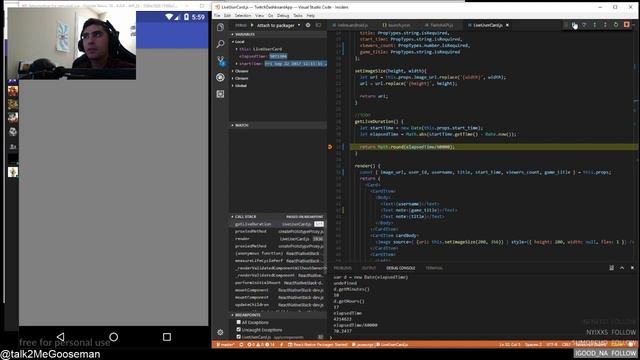Click Stop in the debug toolbar

627,25
